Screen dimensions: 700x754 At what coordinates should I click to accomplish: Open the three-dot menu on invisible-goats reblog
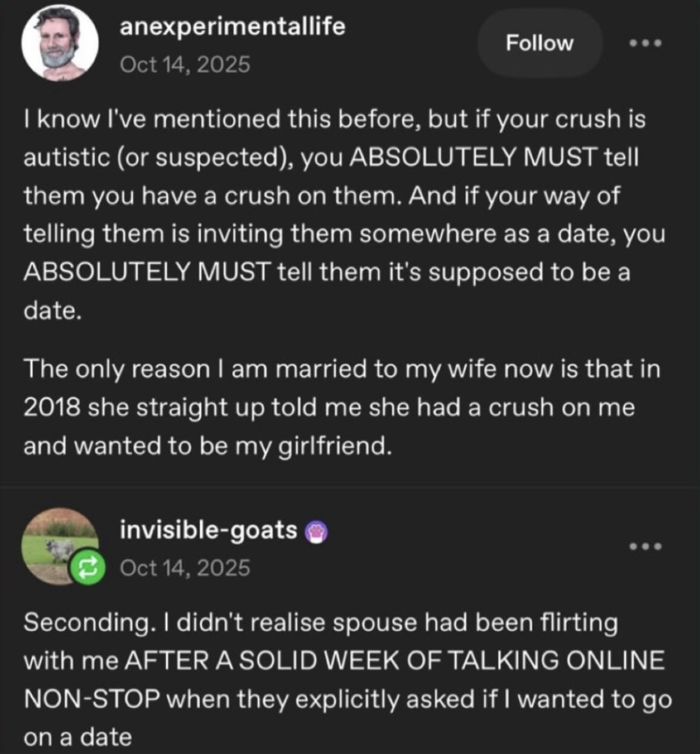(646, 546)
